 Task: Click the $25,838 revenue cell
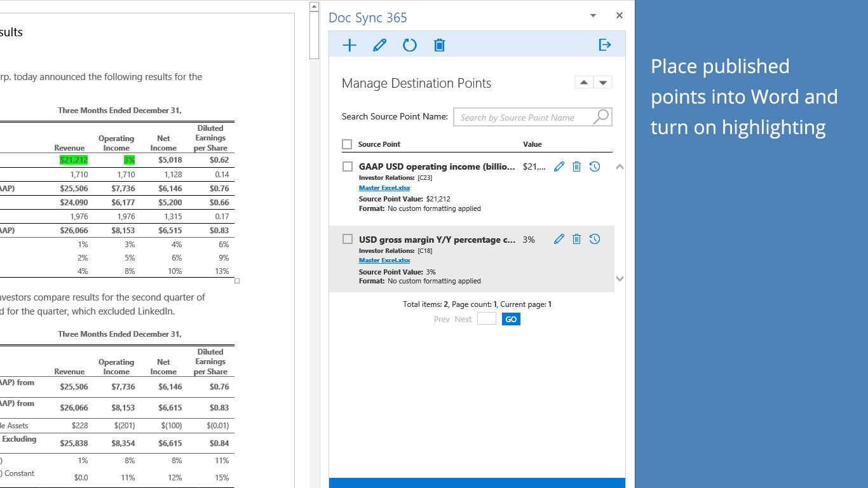(x=74, y=443)
